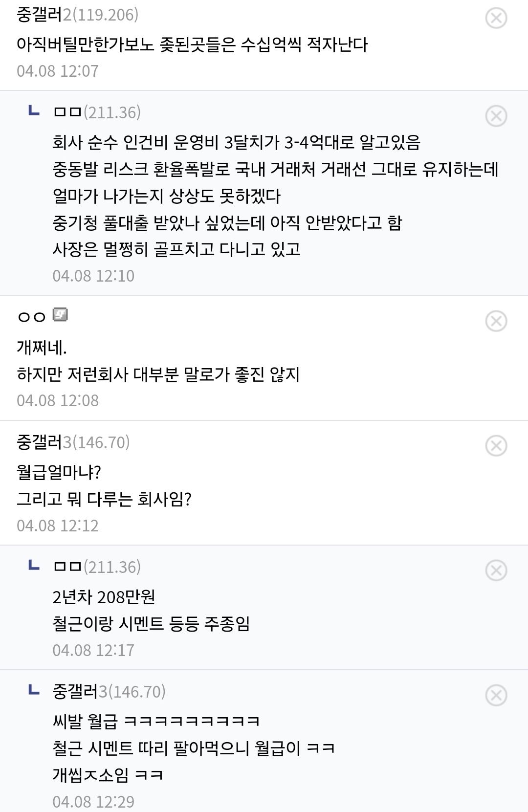Viewport: 528px width, 812px height.
Task: Click the reply arrow before 중갤러3's 12:29 reply
Action: (34, 691)
